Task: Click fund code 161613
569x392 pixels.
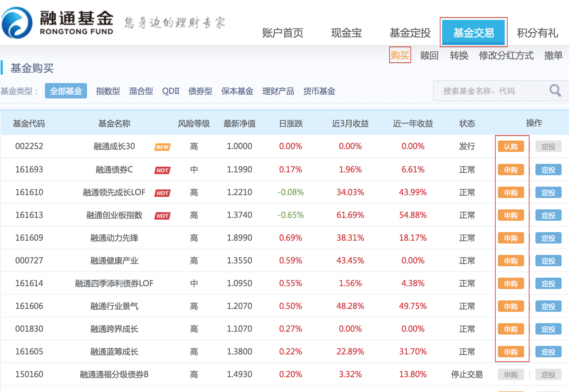Action: (29, 215)
